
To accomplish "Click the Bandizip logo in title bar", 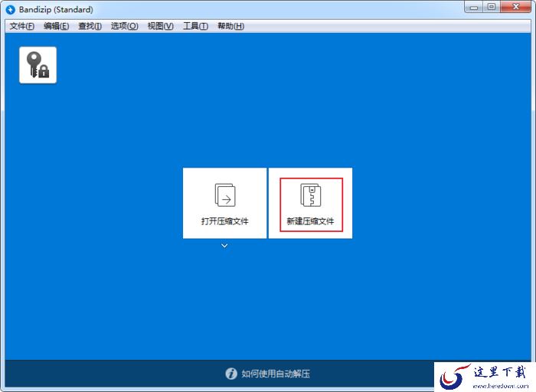I will [x=11, y=9].
